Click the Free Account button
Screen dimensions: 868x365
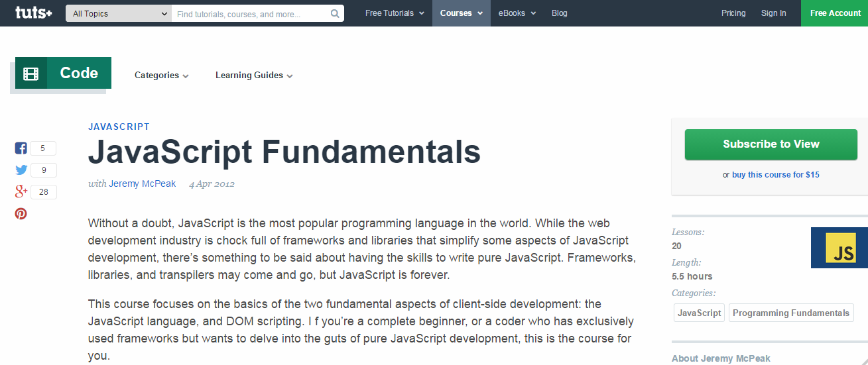click(835, 13)
